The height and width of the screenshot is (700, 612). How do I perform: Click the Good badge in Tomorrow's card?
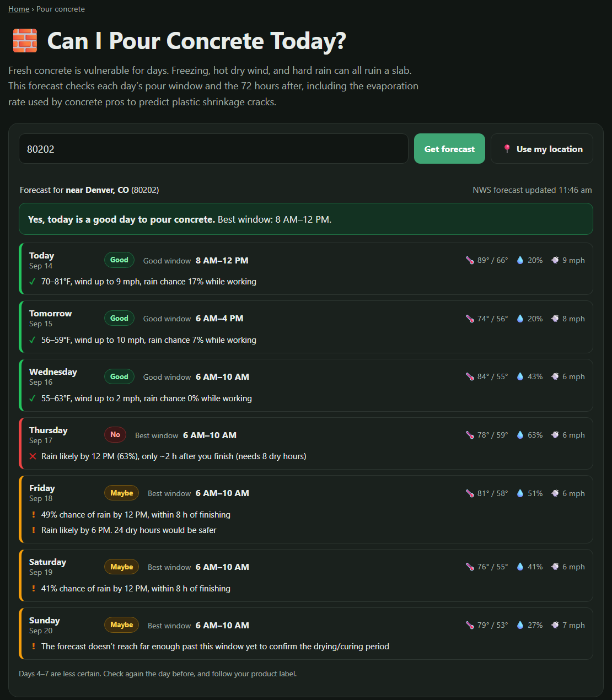coord(119,318)
